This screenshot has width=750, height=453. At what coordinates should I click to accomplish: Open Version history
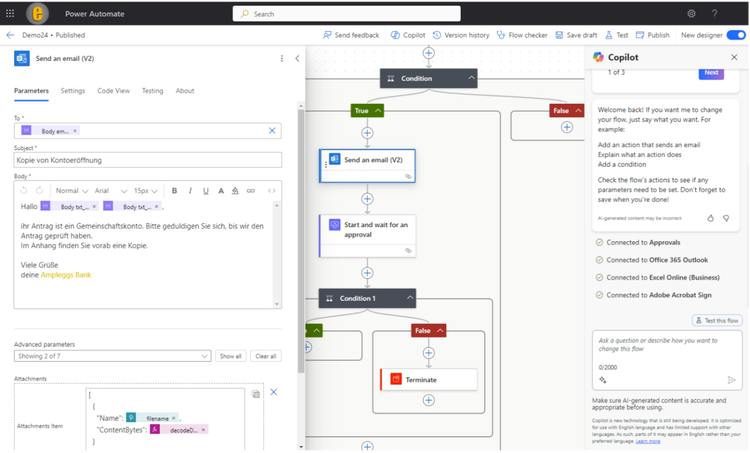click(x=461, y=35)
